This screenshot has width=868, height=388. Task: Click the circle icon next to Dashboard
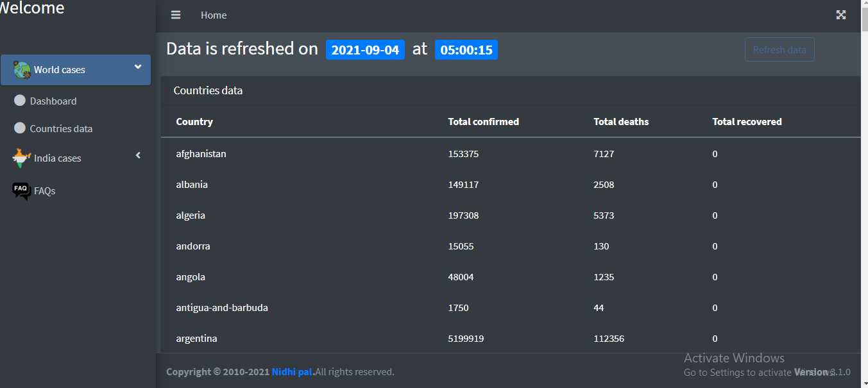(x=20, y=101)
